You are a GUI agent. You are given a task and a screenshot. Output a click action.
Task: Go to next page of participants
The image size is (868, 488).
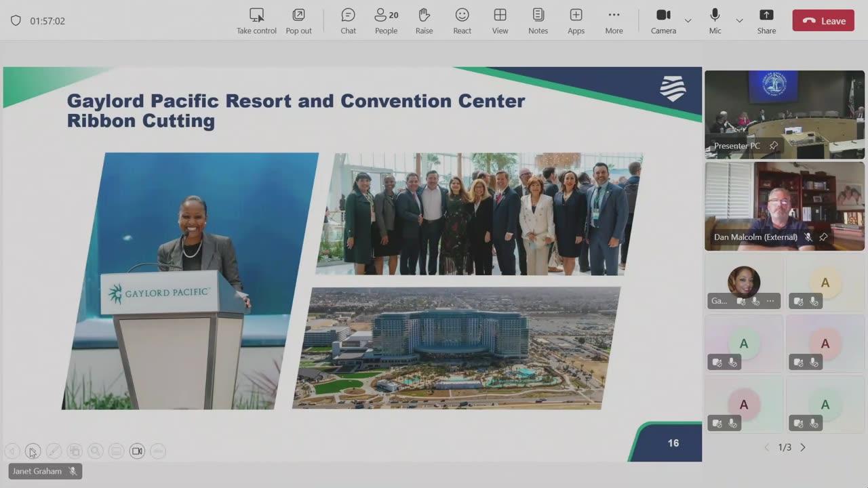(x=803, y=447)
